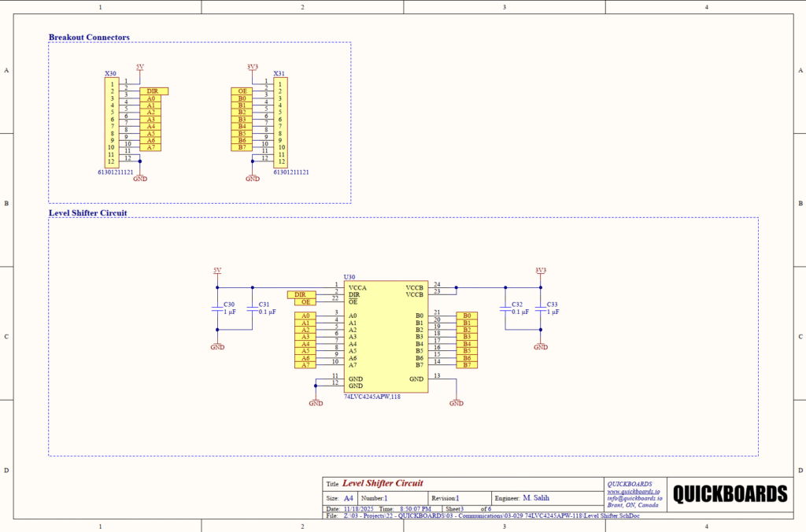Screen dimensions: 806x532
Task: Select the "Breakout Connectors" section heading
Action: coord(89,37)
